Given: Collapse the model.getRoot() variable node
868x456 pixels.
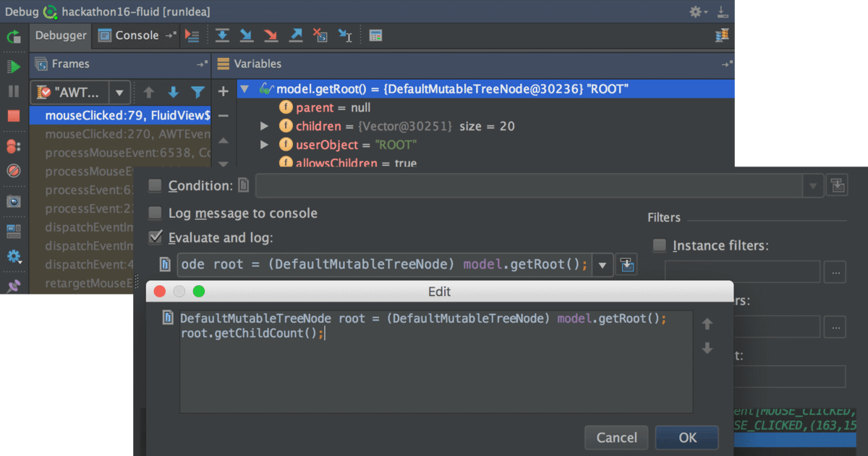Looking at the screenshot, I should click(x=244, y=88).
